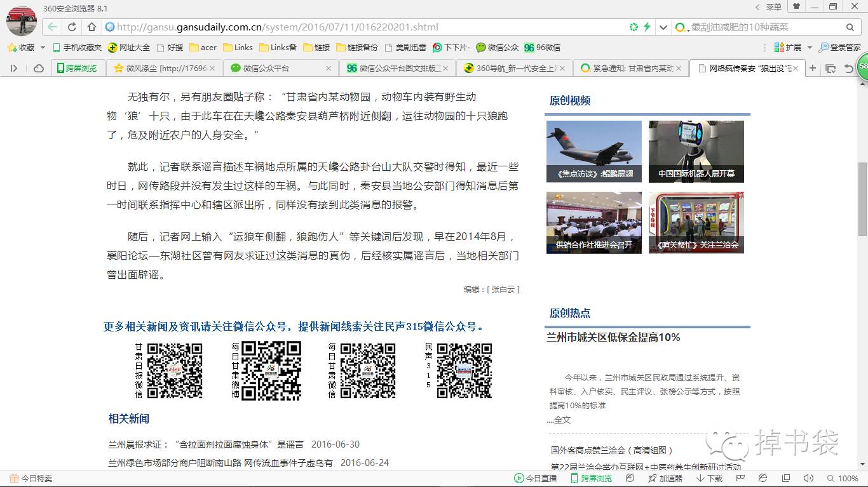Go to the browser home page
The height and width of the screenshot is (487, 868).
click(x=92, y=27)
